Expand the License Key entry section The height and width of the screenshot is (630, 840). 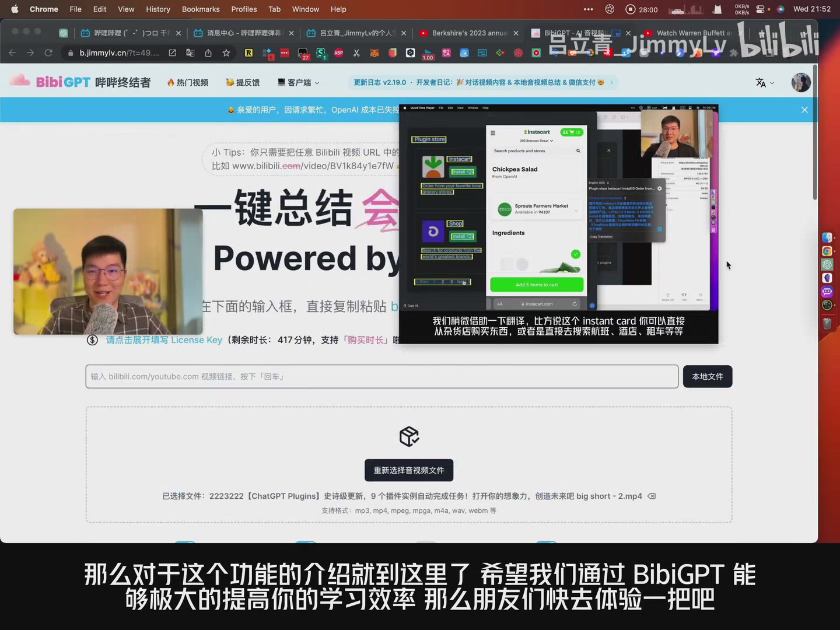pos(164,340)
